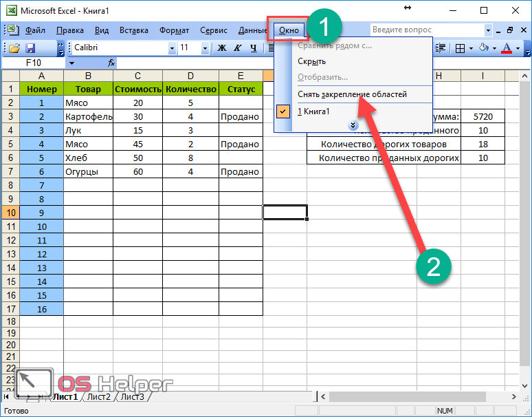Viewport: 532px width, 417px height.
Task: Toggle underline formatting (Ч)
Action: [254, 48]
